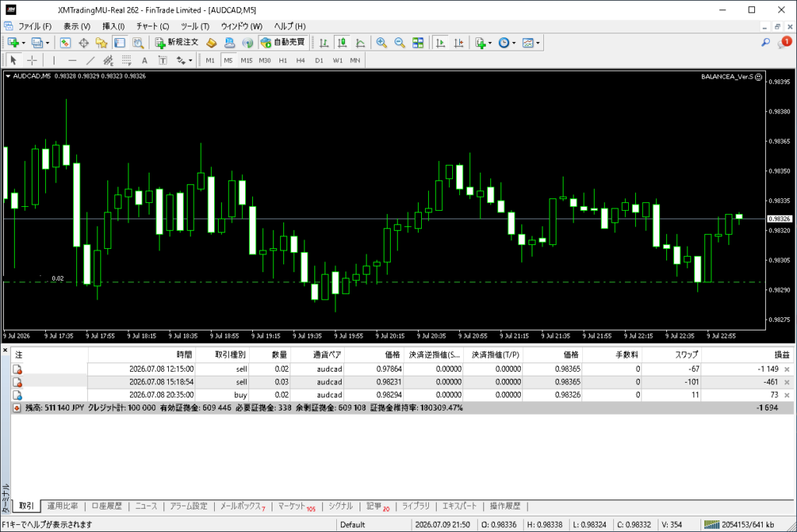Toggle the Navigator star-folder icon
Viewport: 797px width, 532px height.
click(102, 43)
